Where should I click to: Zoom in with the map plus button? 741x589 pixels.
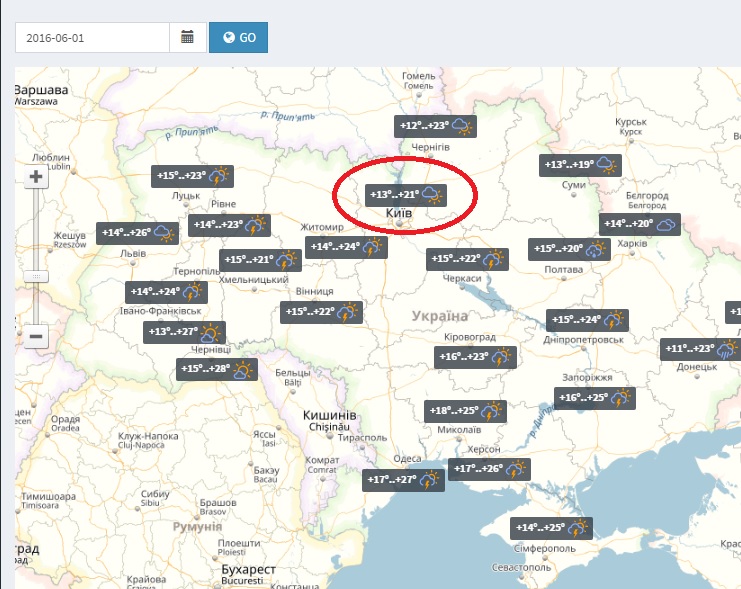(36, 177)
